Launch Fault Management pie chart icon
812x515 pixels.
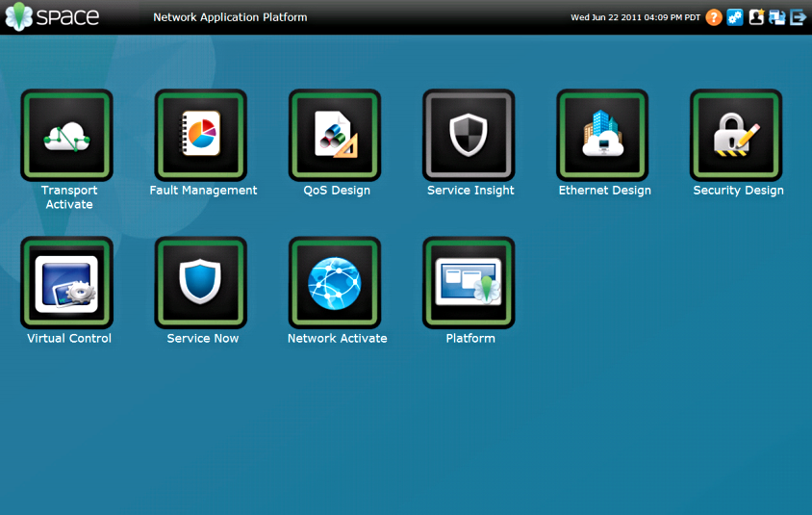200,135
